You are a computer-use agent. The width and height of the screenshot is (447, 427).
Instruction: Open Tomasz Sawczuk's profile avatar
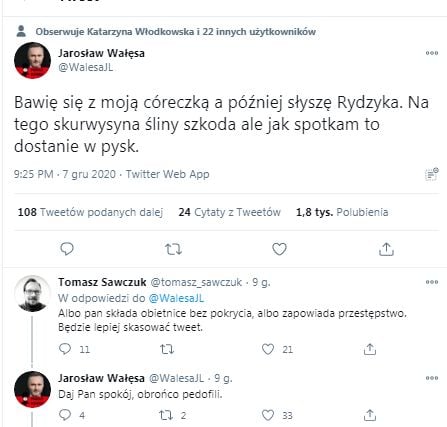(x=32, y=293)
